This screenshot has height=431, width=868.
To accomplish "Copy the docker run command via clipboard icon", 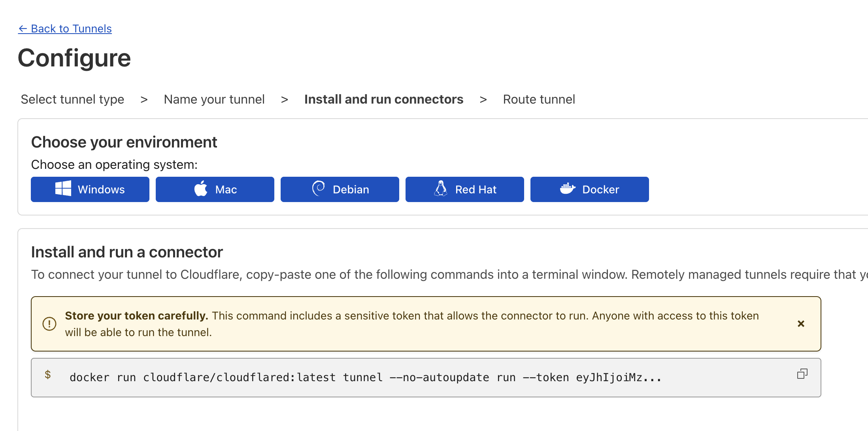I will tap(802, 374).
